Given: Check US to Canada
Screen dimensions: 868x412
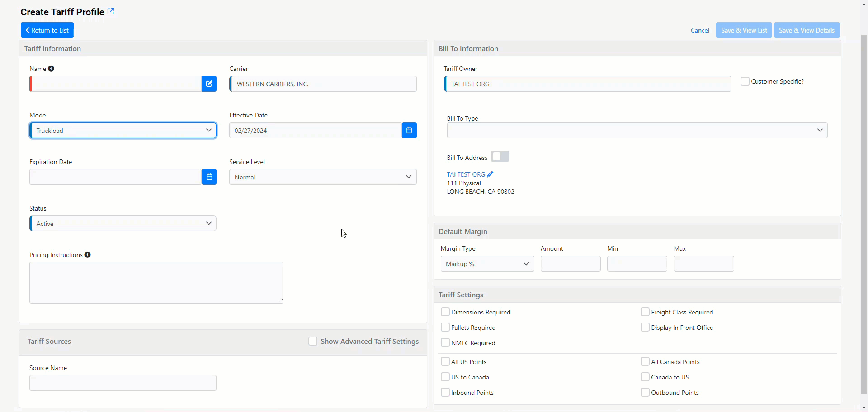Looking at the screenshot, I should click(x=445, y=377).
